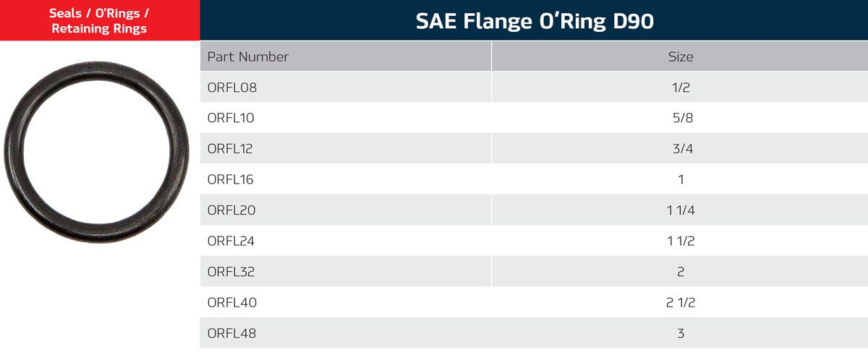Select part number ORFL32
This screenshot has height=355, width=868.
232,272
